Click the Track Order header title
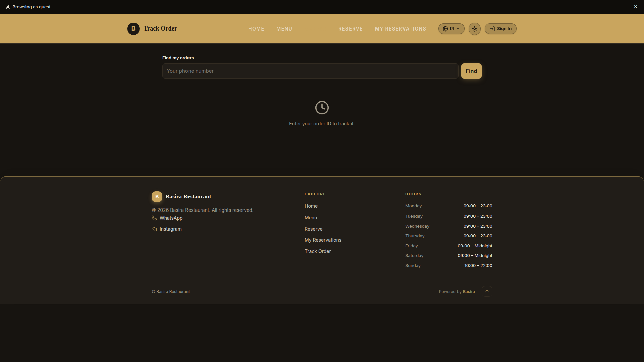644x362 pixels. pos(160,28)
